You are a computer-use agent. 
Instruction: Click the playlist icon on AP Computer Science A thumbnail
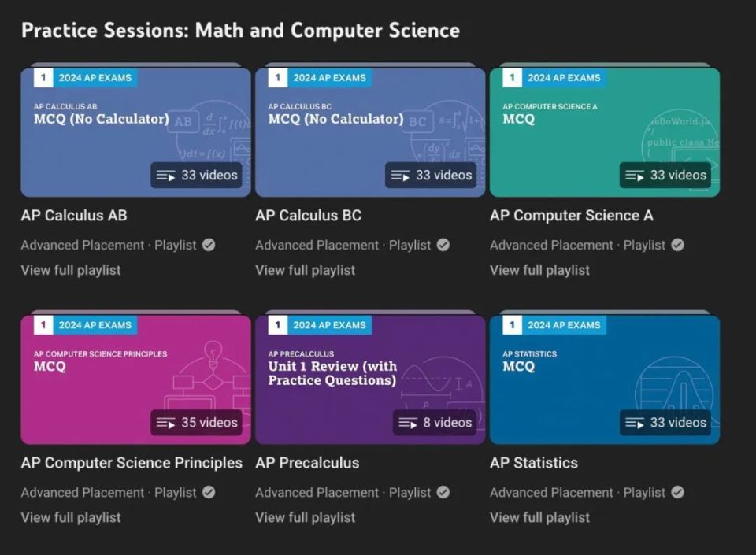click(635, 176)
